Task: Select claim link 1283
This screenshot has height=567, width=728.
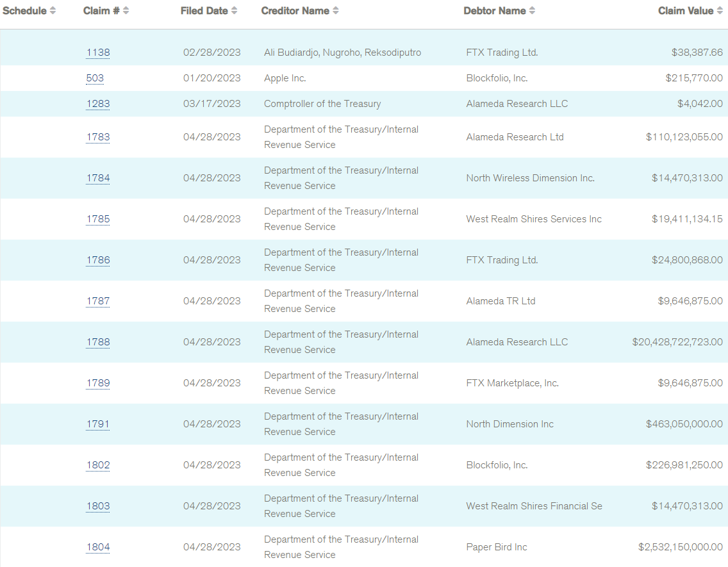Action: [x=98, y=104]
